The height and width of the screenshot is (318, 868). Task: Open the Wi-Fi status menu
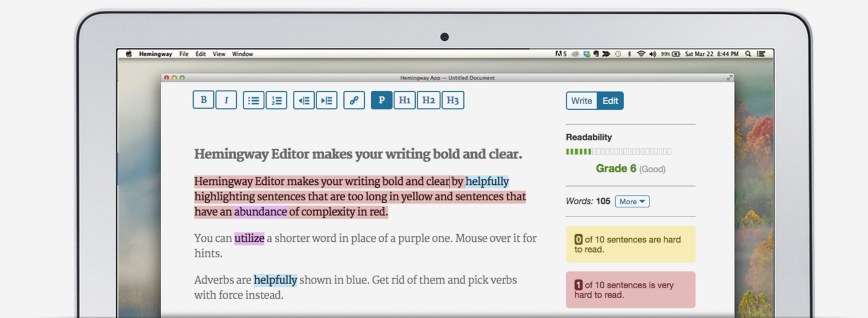click(641, 54)
